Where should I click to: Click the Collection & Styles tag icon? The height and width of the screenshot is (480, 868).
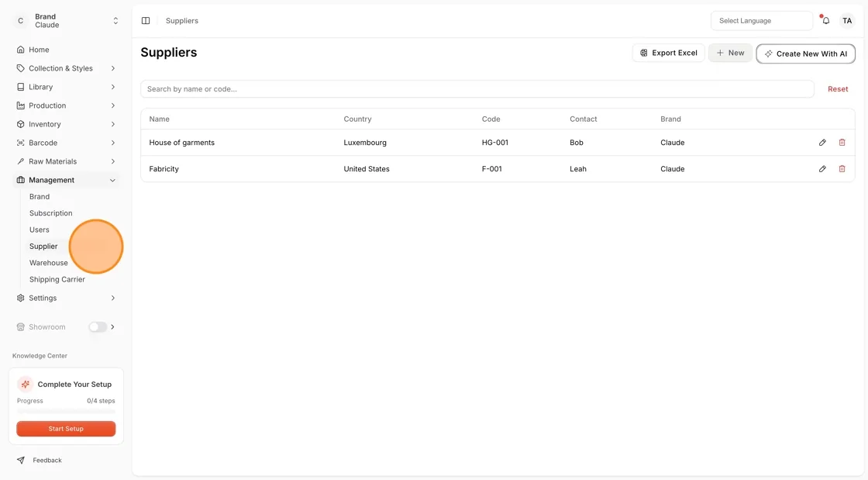click(x=20, y=69)
